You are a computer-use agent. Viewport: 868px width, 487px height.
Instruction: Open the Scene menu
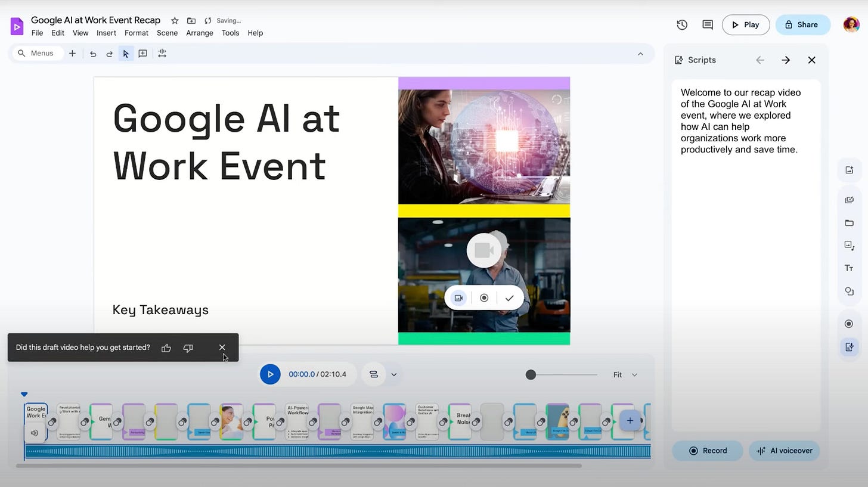tap(168, 33)
